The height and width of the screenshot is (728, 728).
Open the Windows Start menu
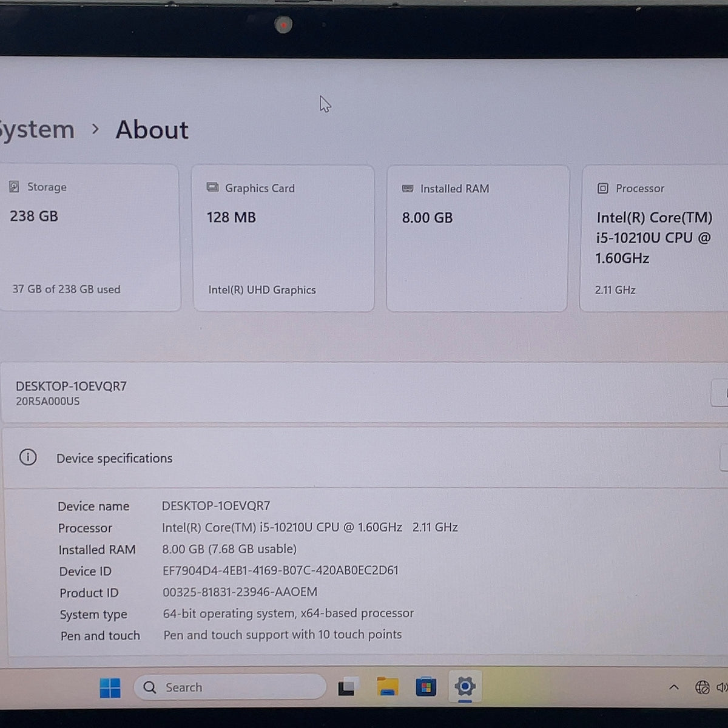click(110, 687)
